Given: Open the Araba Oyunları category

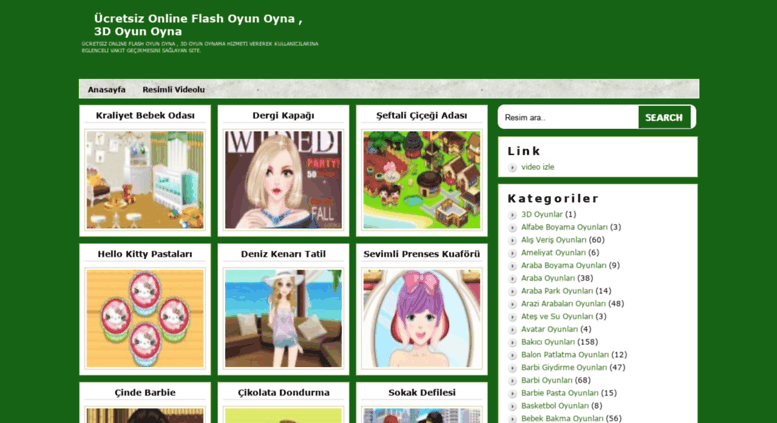Looking at the screenshot, I should (548, 278).
